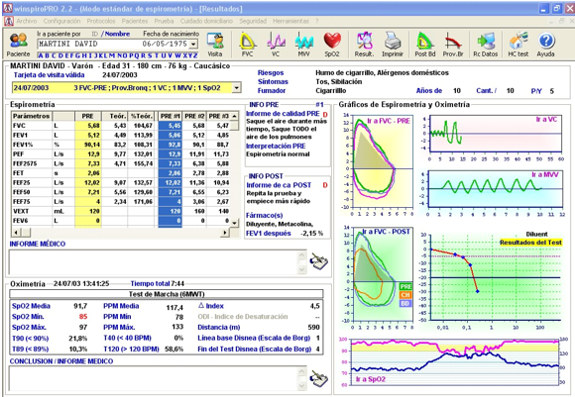
Task: Launch the Post Bd test icon
Action: [425, 44]
